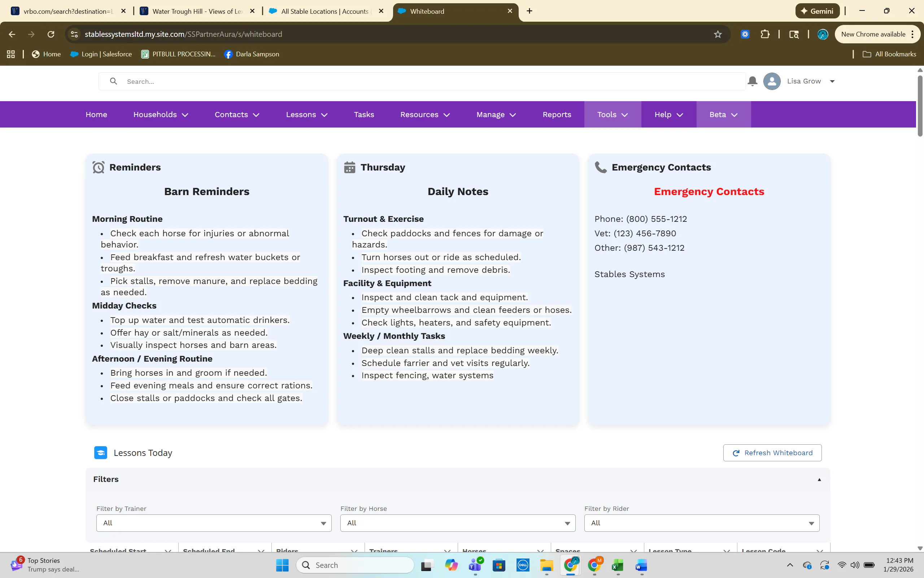Open the Reports nav item

(x=557, y=115)
